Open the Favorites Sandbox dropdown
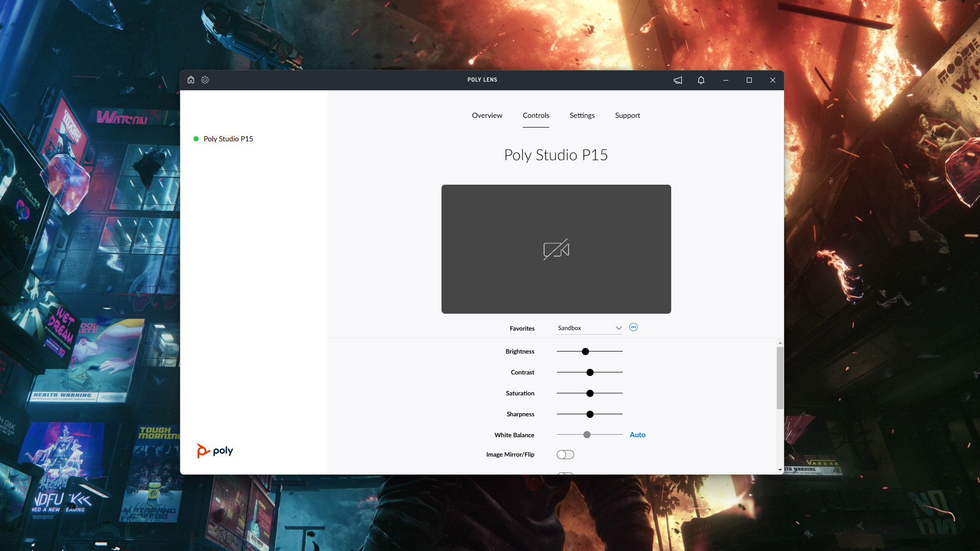 tap(587, 328)
